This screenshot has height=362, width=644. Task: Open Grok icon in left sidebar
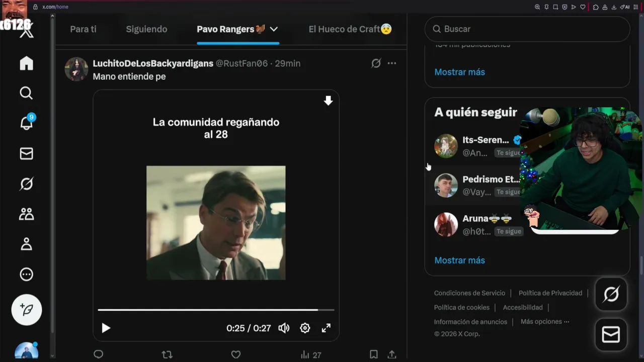[26, 184]
